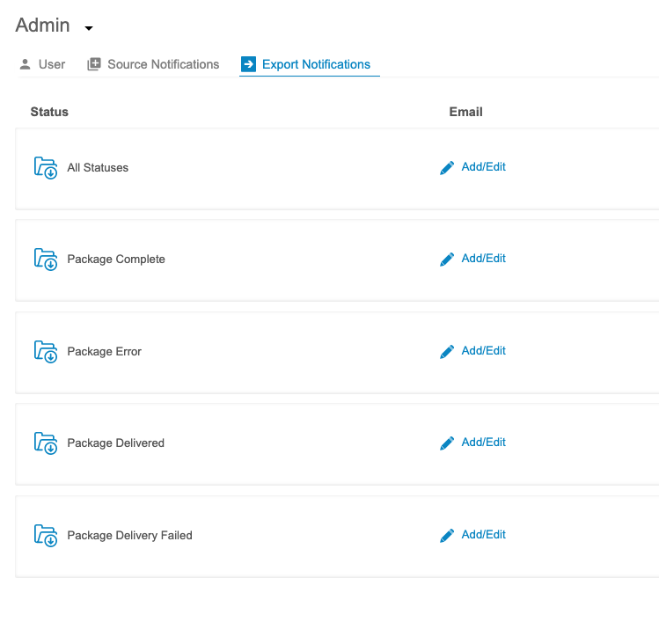Click the Package Complete folder icon

pos(45,259)
